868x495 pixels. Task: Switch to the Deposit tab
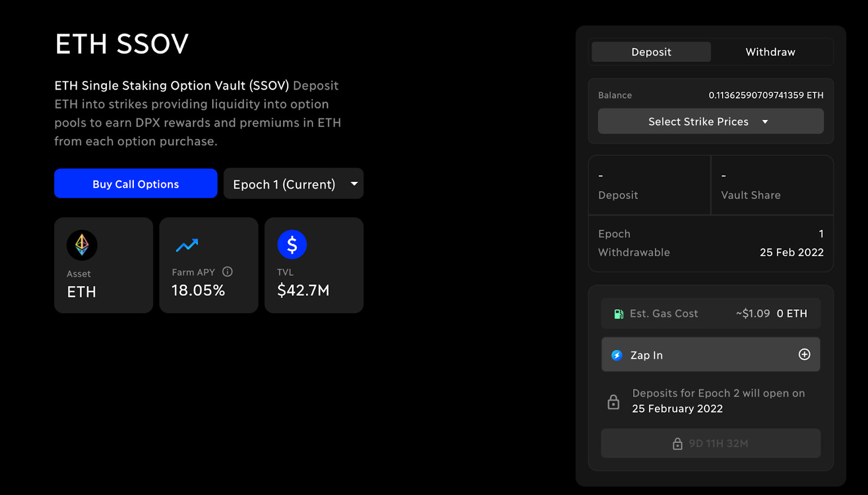pyautogui.click(x=651, y=52)
